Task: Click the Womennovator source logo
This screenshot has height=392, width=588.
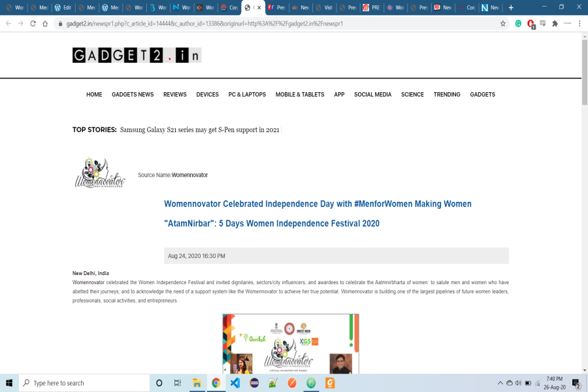Action: 100,172
